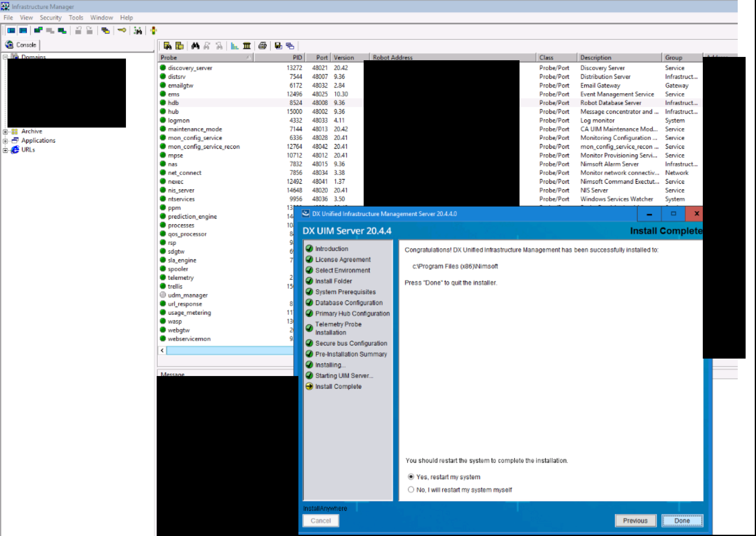This screenshot has height=536, width=756.
Task: Open the Tools menu
Action: (x=76, y=17)
